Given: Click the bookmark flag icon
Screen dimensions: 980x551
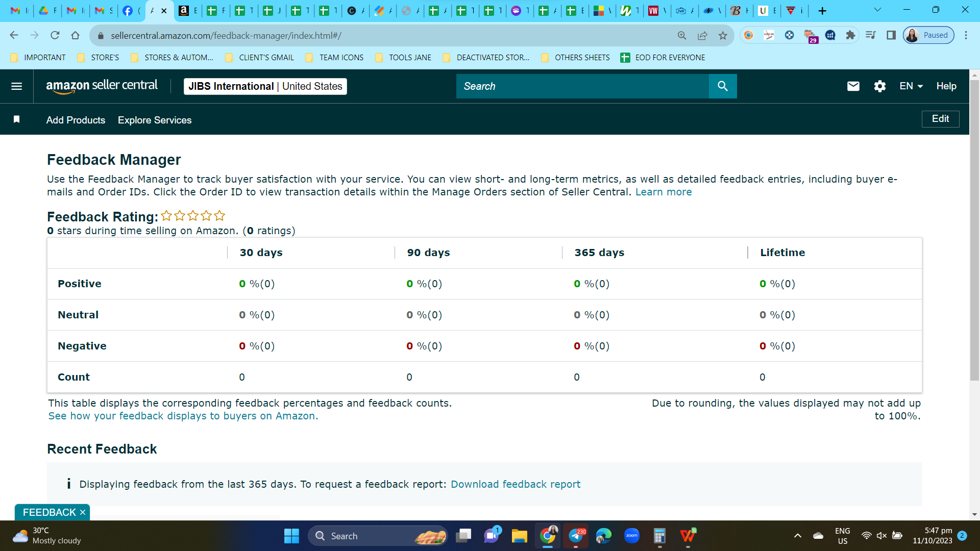Looking at the screenshot, I should [x=16, y=119].
